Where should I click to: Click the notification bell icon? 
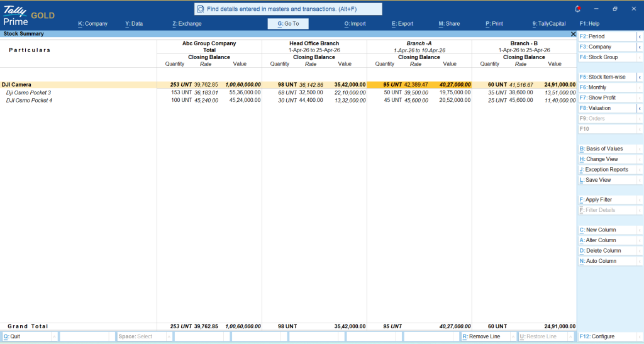[577, 9]
